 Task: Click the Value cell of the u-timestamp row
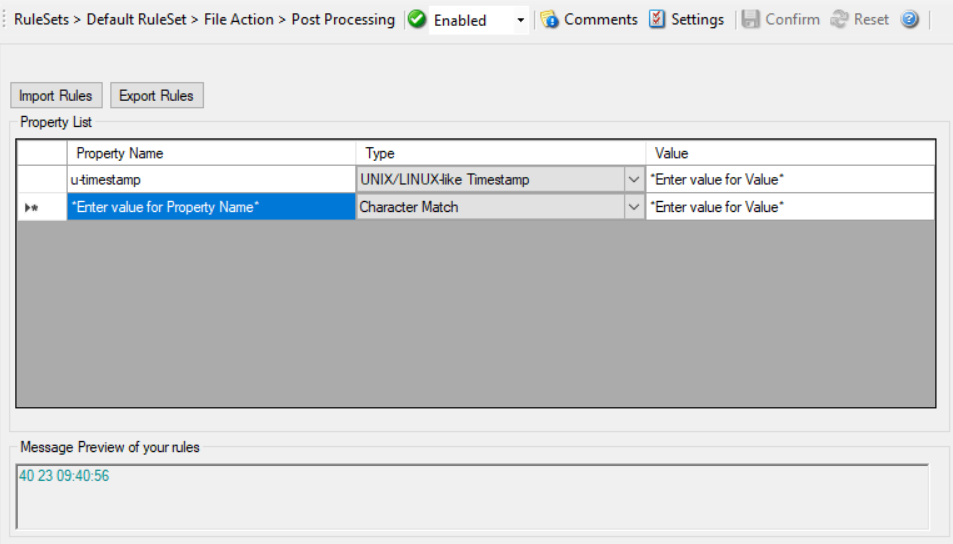pyautogui.click(x=790, y=180)
